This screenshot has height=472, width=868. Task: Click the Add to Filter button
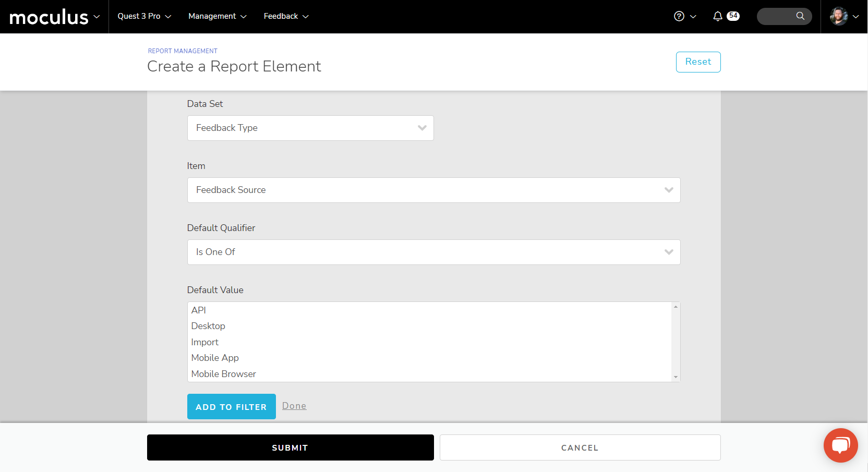231,407
